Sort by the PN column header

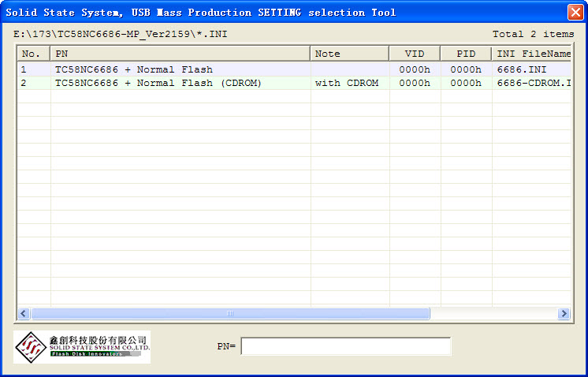point(180,54)
